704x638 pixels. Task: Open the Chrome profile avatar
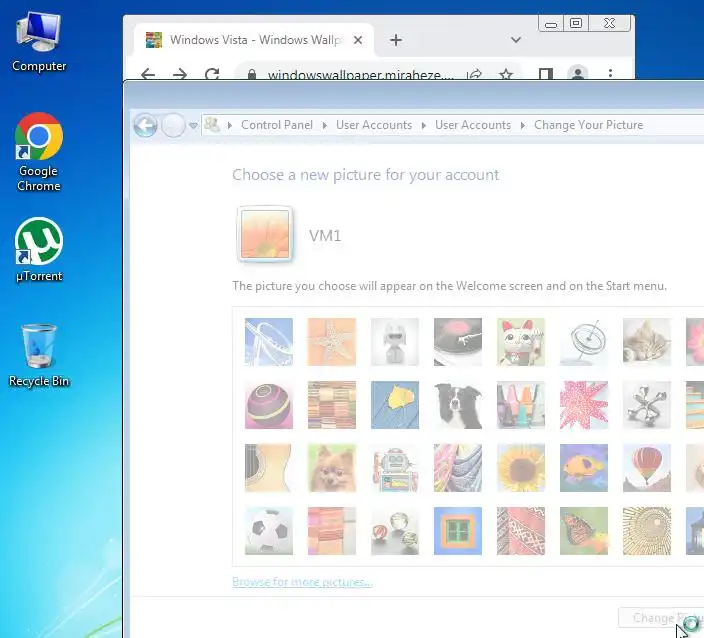pyautogui.click(x=578, y=73)
